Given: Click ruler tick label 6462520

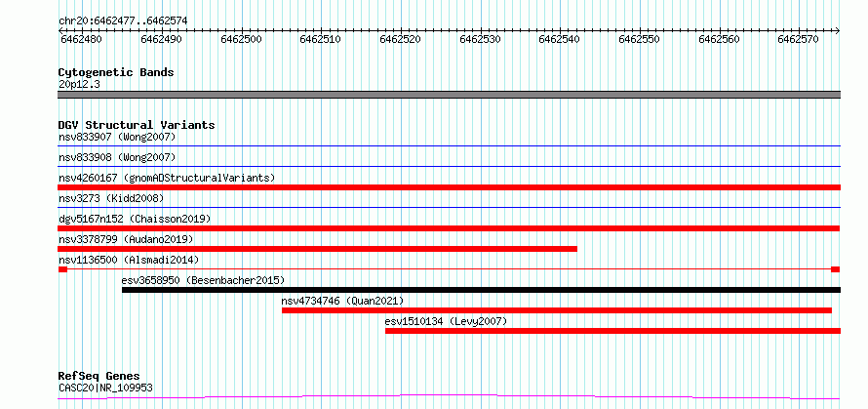Looking at the screenshot, I should click(x=400, y=39).
